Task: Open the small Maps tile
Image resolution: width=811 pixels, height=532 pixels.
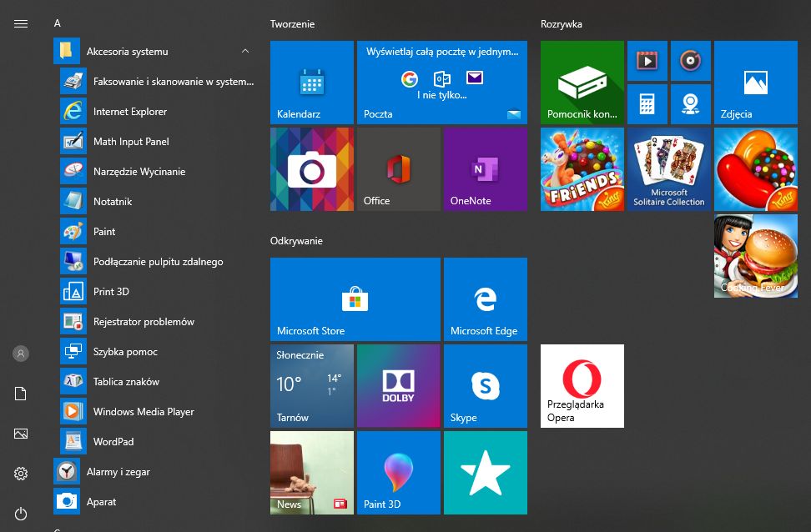Action: tap(691, 104)
